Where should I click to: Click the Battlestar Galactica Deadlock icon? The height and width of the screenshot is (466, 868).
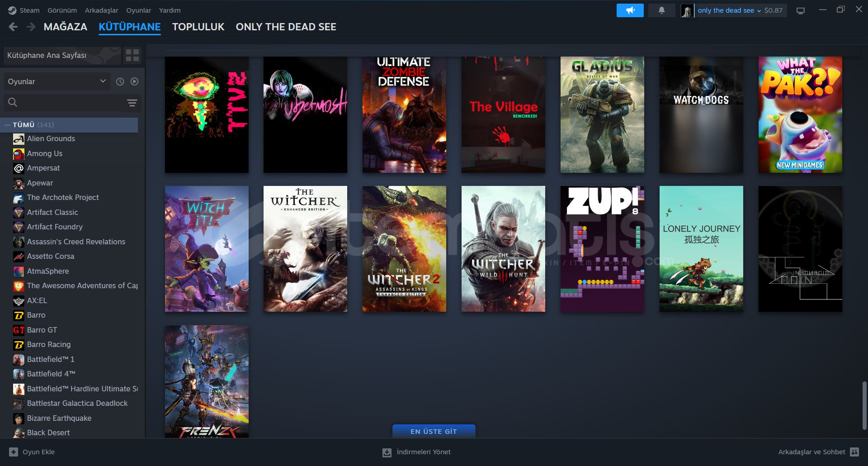[19, 404]
